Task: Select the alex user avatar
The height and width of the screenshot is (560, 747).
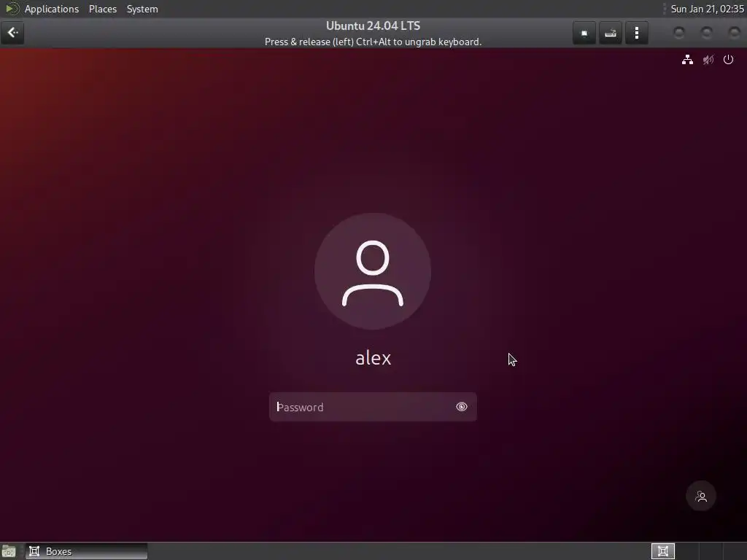Action: click(373, 271)
